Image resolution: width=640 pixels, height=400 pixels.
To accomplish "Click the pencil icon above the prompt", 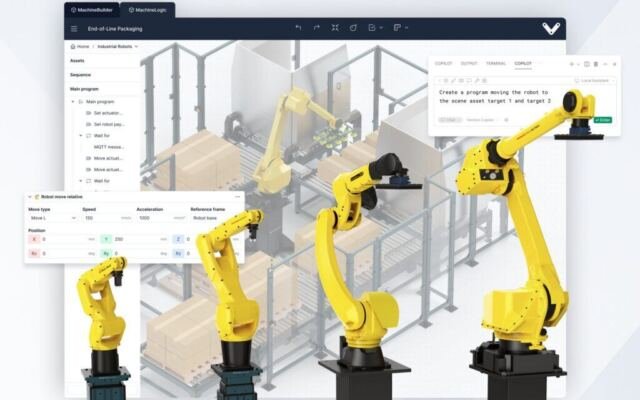I will click(453, 81).
